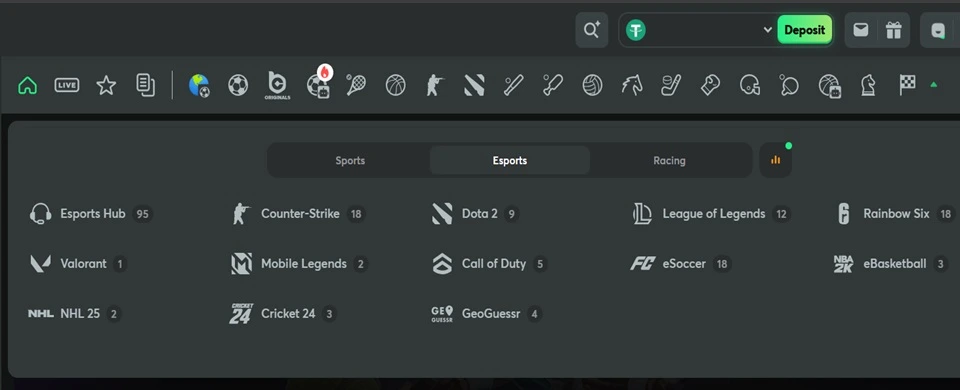960x390 pixels.
Task: Open the Originals logo icon
Action: (277, 85)
